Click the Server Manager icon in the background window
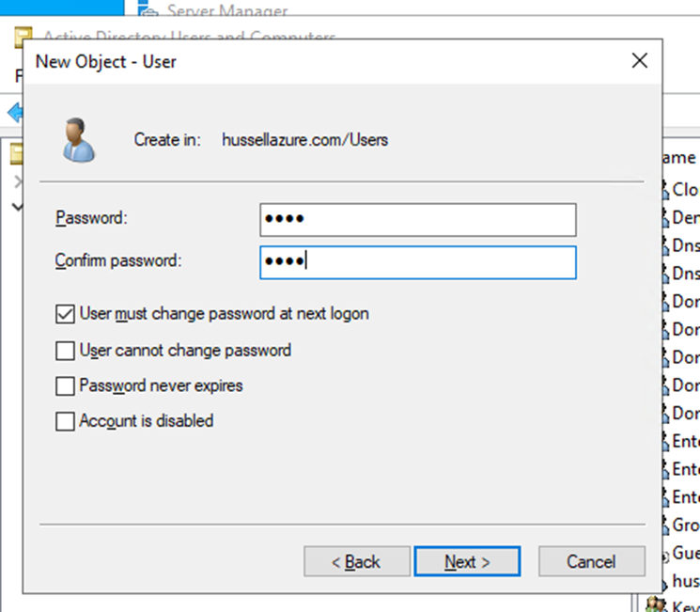The image size is (700, 612). coord(148,8)
